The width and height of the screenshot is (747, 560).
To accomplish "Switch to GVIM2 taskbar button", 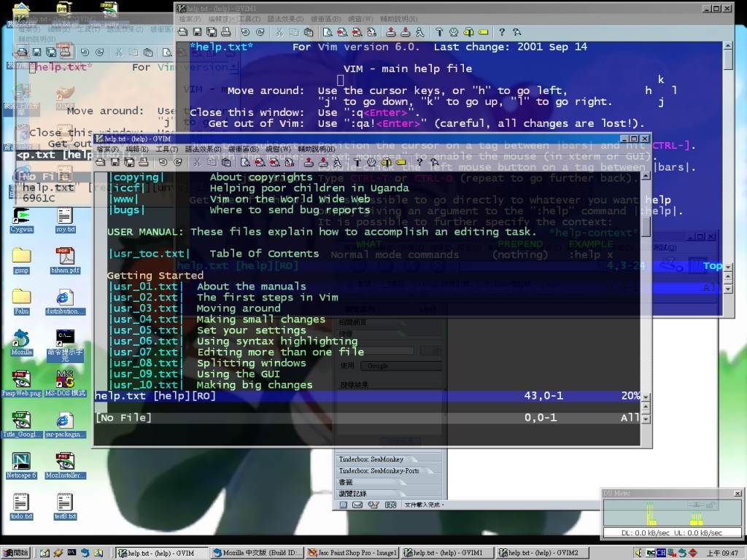I will point(541,553).
